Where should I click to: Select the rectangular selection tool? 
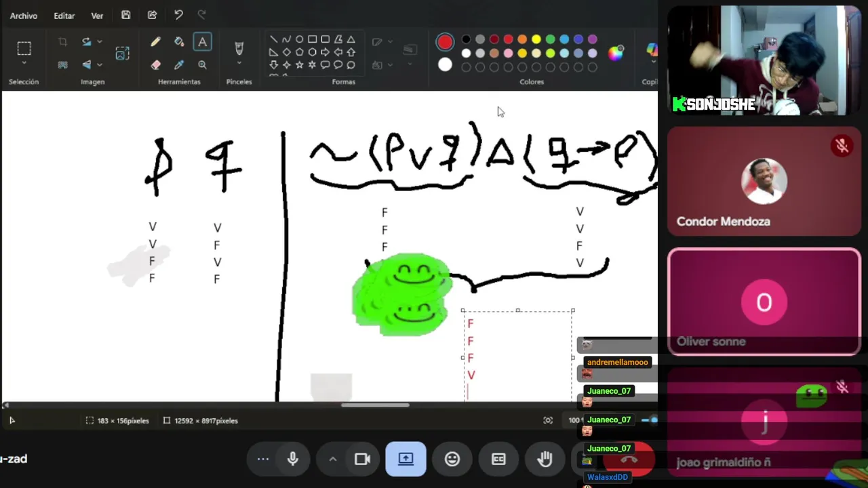coord(24,48)
